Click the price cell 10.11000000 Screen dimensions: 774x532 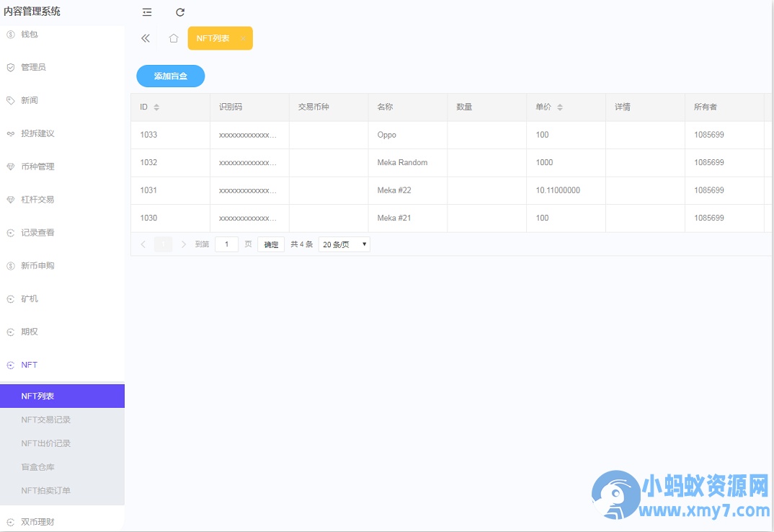[x=566, y=190]
